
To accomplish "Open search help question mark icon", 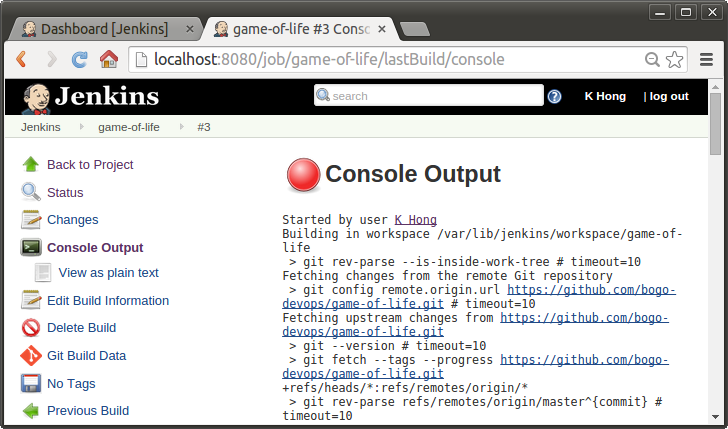I will 554,96.
